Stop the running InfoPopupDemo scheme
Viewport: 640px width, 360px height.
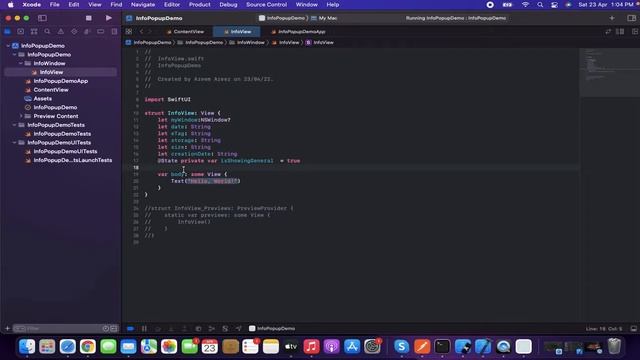tap(89, 18)
